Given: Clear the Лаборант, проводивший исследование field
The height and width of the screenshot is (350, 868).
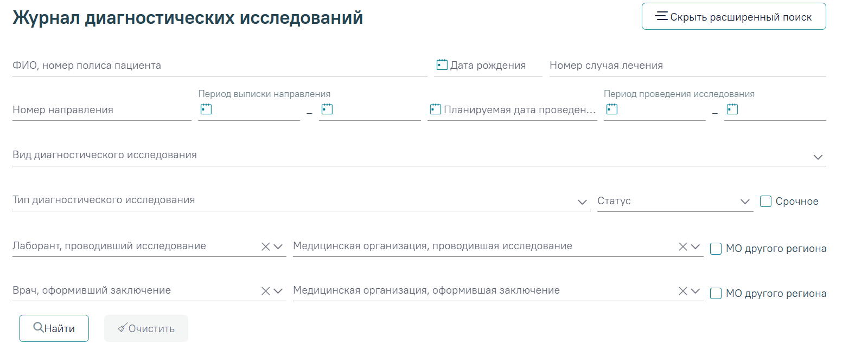Looking at the screenshot, I should click(x=266, y=247).
